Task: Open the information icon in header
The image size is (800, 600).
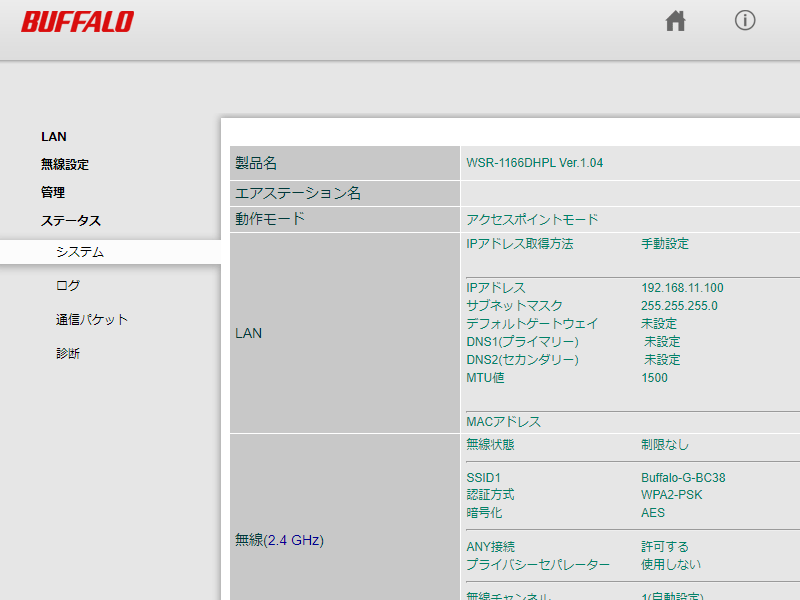Action: point(745,21)
